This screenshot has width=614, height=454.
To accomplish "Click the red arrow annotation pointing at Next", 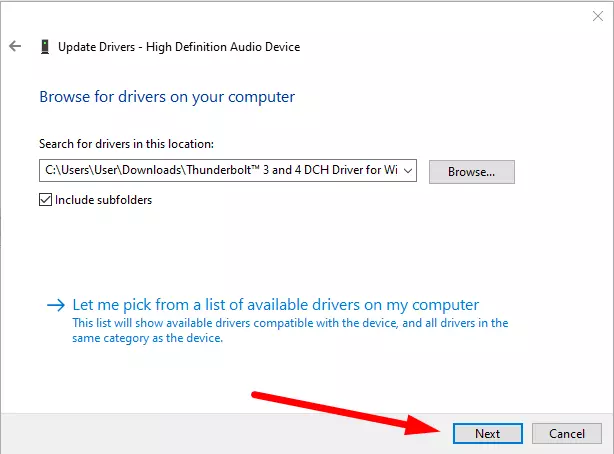I will coord(347,413).
